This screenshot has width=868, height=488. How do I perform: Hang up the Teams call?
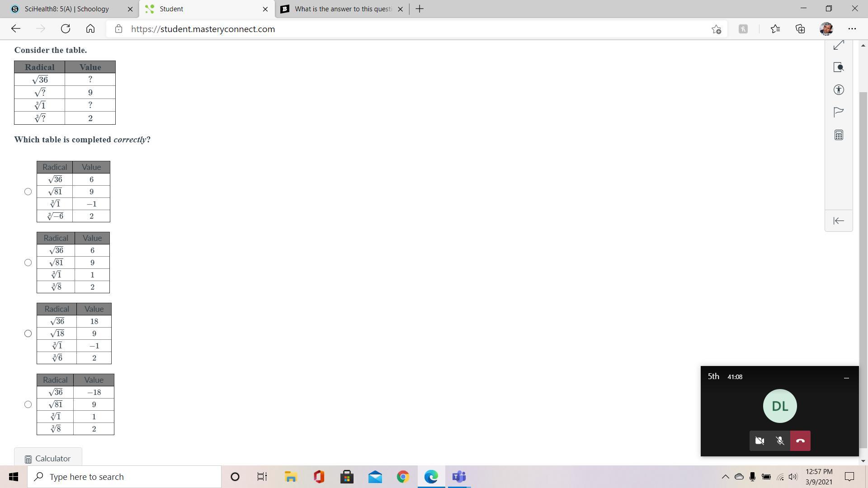tap(800, 441)
